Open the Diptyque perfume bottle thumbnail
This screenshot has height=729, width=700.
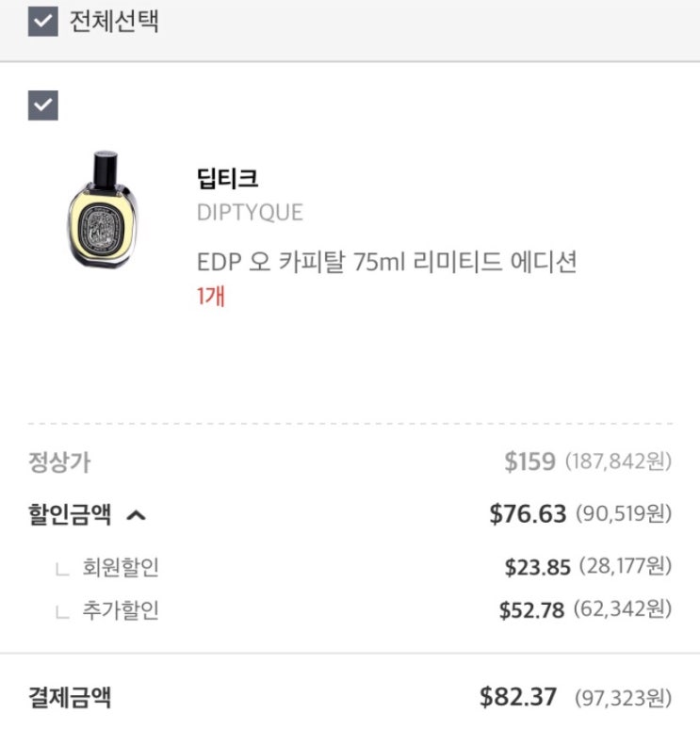103,209
